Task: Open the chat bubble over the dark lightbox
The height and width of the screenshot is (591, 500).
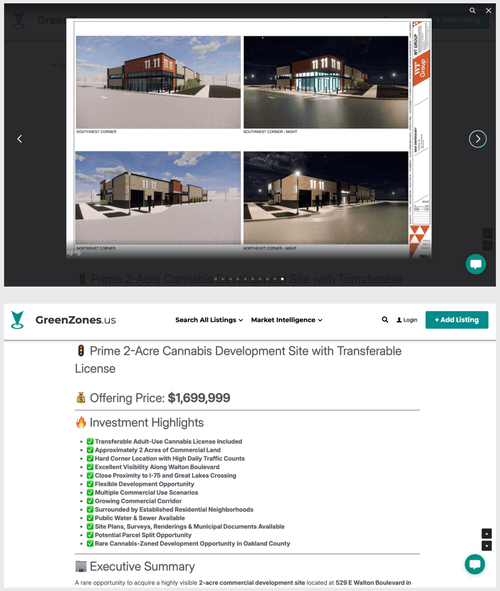Action: 476,264
